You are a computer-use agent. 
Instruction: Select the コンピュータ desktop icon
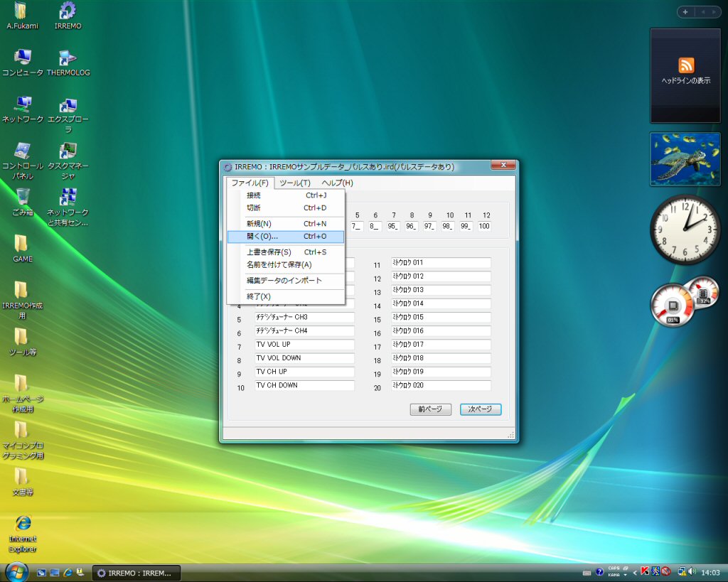pyautogui.click(x=22, y=63)
